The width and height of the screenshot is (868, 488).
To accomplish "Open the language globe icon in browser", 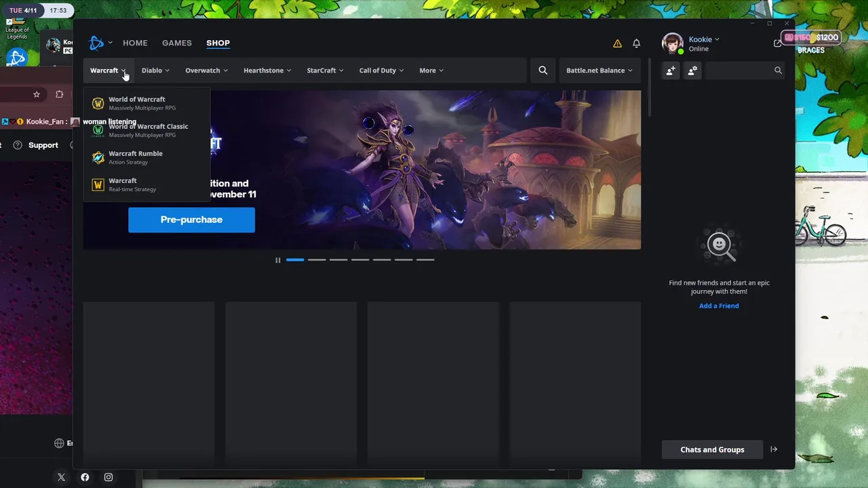I will click(59, 443).
